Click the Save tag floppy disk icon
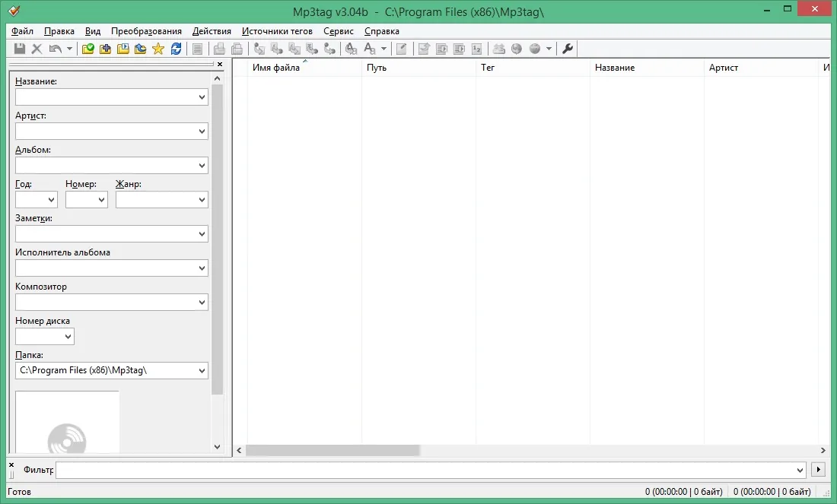This screenshot has width=837, height=504. (x=20, y=49)
